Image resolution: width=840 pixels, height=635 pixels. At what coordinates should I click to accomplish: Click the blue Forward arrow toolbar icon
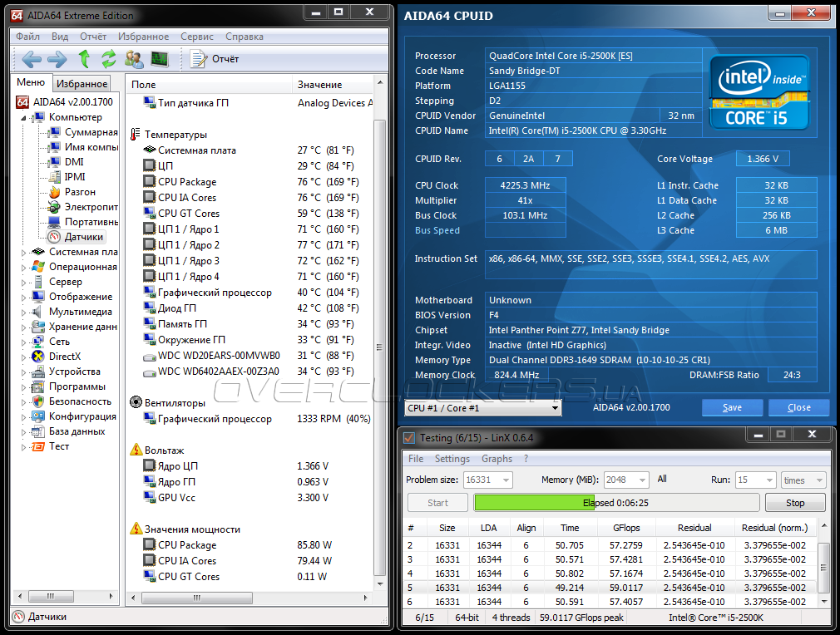point(57,59)
